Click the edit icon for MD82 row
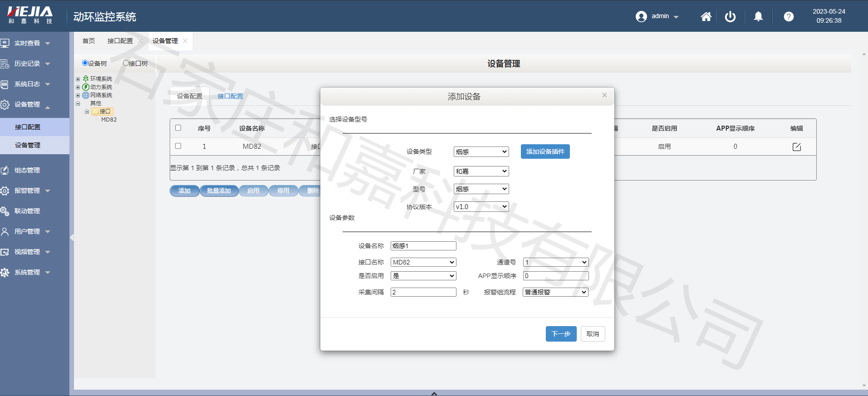This screenshot has width=868, height=396. pos(796,147)
